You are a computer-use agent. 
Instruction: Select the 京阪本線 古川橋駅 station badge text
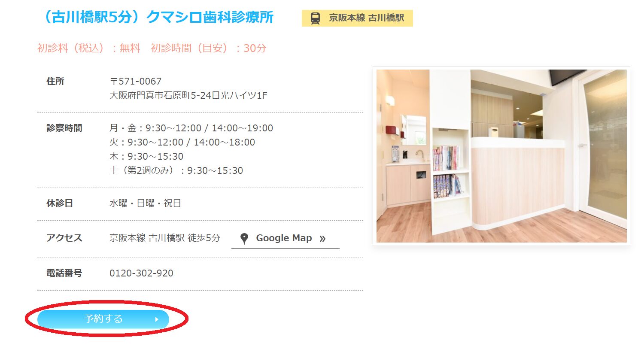pyautogui.click(x=366, y=18)
